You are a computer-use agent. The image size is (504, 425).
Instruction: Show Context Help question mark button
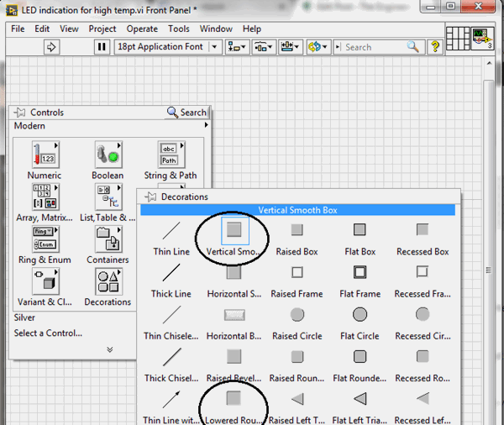pyautogui.click(x=435, y=47)
